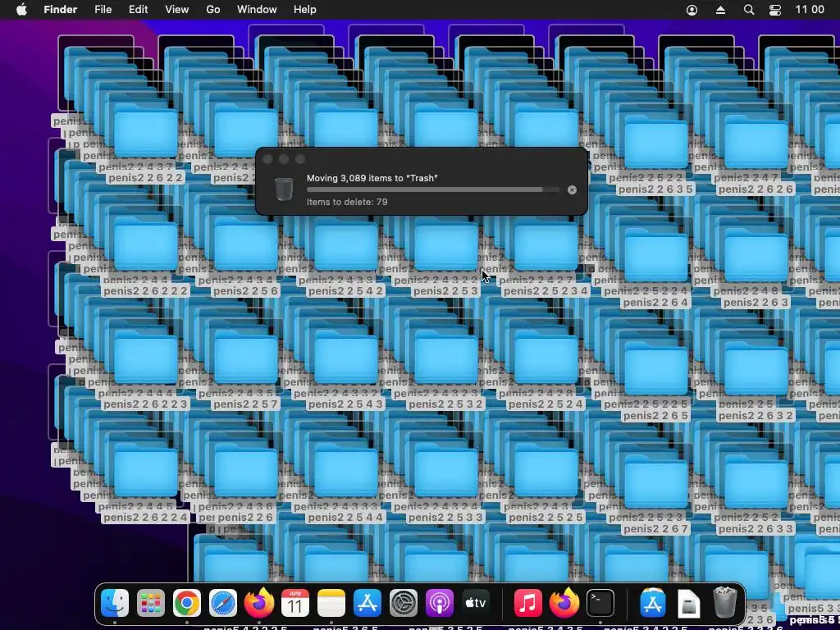The height and width of the screenshot is (630, 840).
Task: Open the App Store icon beside Notes
Action: click(367, 603)
